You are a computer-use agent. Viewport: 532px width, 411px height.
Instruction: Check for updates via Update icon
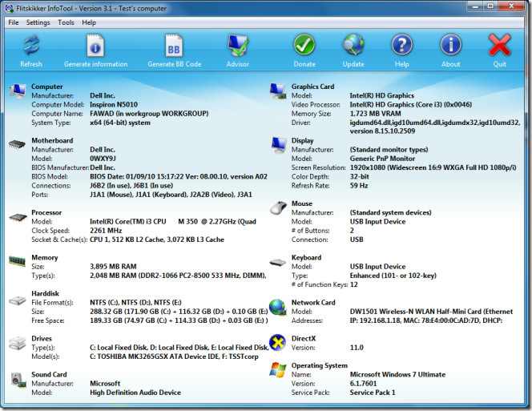353,45
